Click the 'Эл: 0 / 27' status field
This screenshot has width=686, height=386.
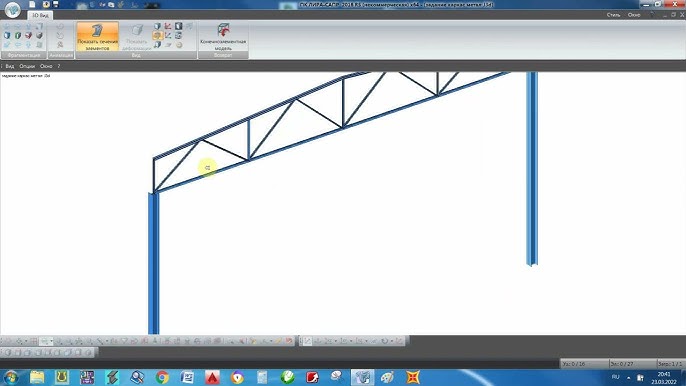pos(633,364)
